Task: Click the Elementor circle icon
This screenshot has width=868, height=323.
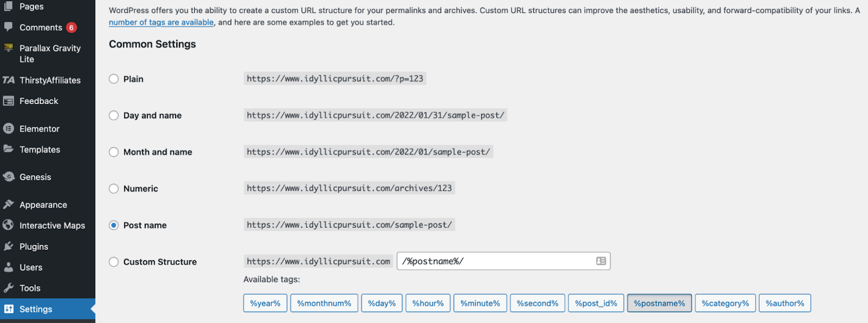Action: 8,128
